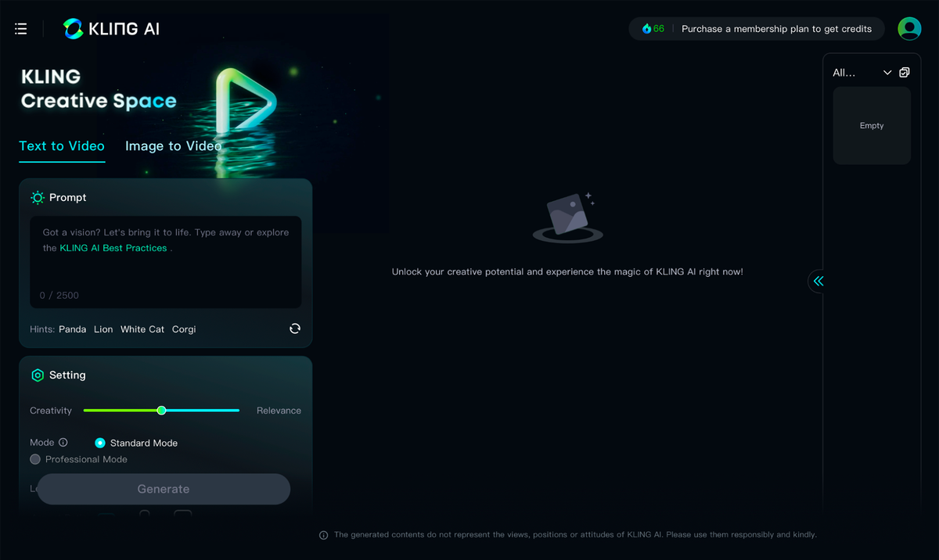Insert the Corgi hint
The height and width of the screenshot is (560, 939).
click(184, 329)
